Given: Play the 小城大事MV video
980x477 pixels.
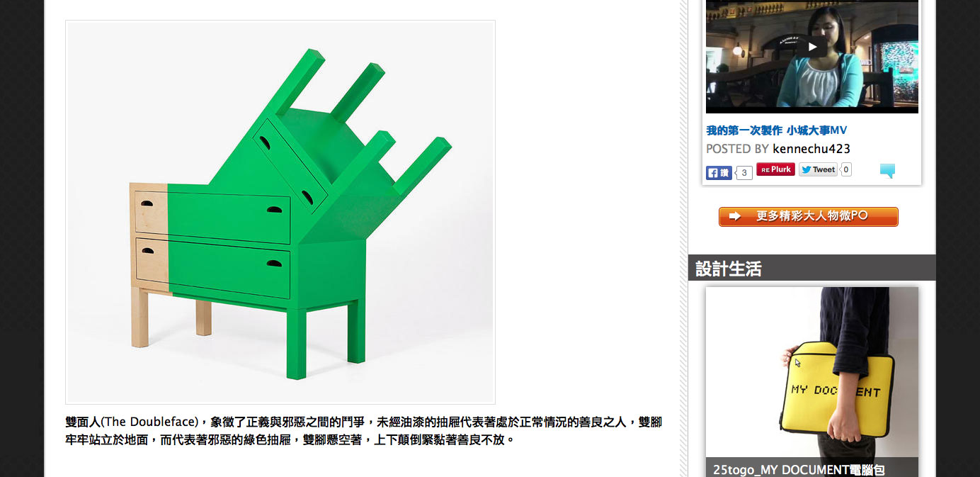Looking at the screenshot, I should 812,47.
